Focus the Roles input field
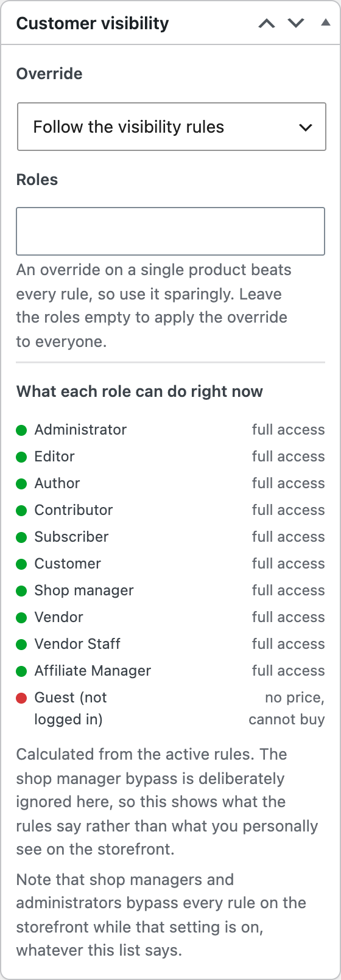This screenshot has height=980, width=341. click(x=170, y=231)
